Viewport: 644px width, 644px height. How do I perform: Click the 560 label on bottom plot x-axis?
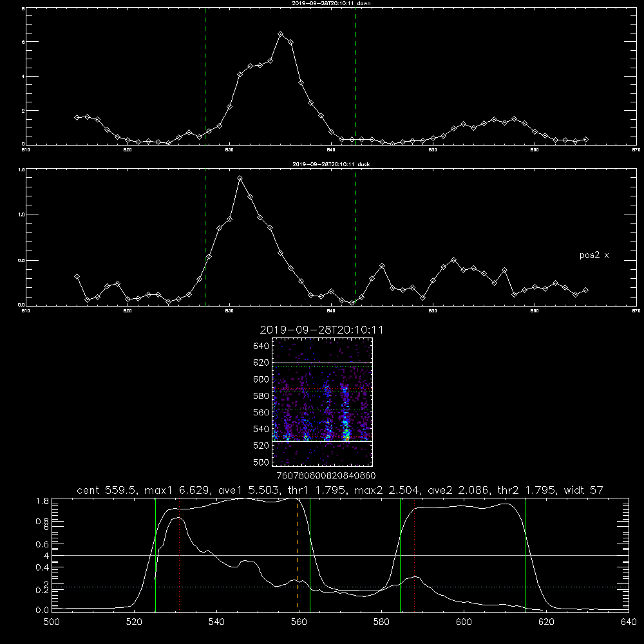click(x=299, y=622)
